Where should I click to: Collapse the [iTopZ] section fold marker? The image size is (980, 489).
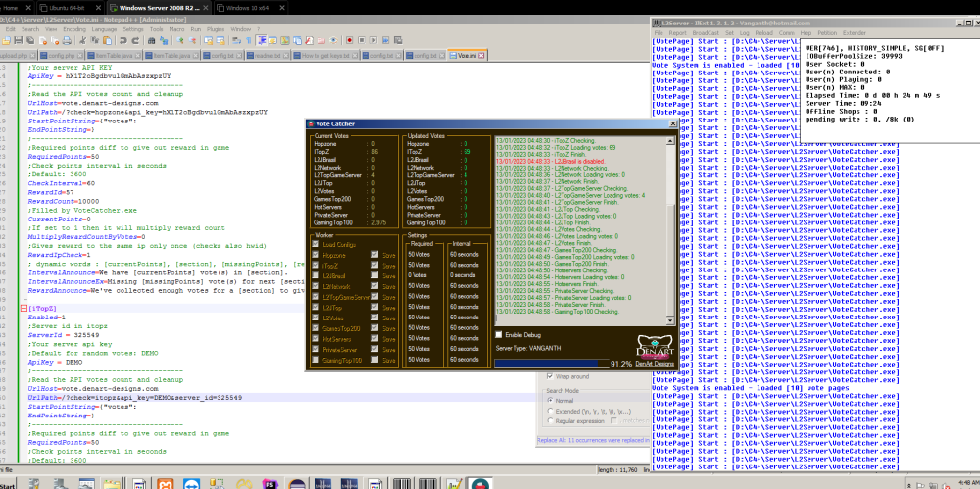[x=23, y=307]
